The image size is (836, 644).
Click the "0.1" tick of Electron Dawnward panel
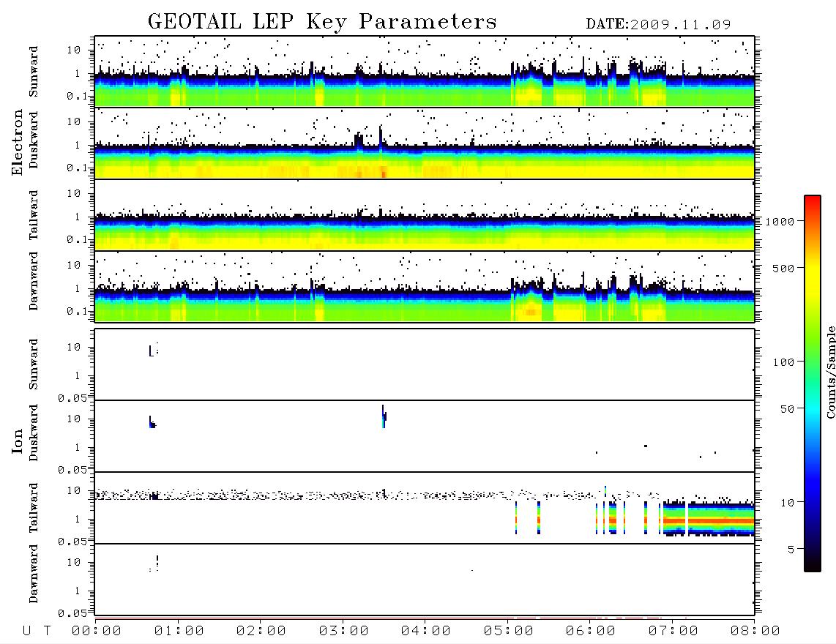[x=77, y=311]
